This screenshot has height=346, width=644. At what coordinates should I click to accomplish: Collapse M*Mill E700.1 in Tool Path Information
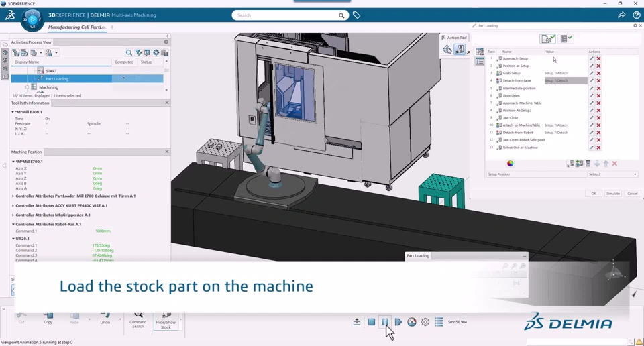[13, 112]
